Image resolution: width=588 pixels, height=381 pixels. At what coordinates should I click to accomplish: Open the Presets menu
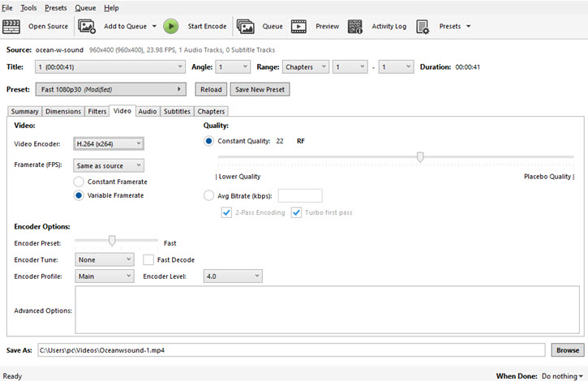point(55,8)
